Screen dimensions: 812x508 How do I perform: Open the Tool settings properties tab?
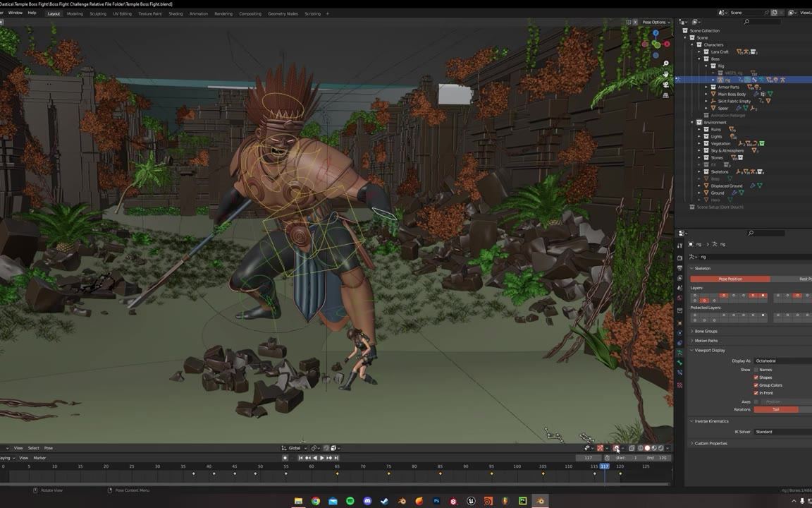click(679, 246)
